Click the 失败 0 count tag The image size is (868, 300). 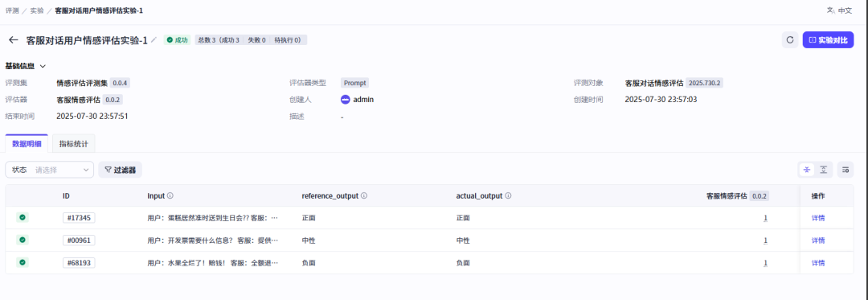(x=257, y=40)
